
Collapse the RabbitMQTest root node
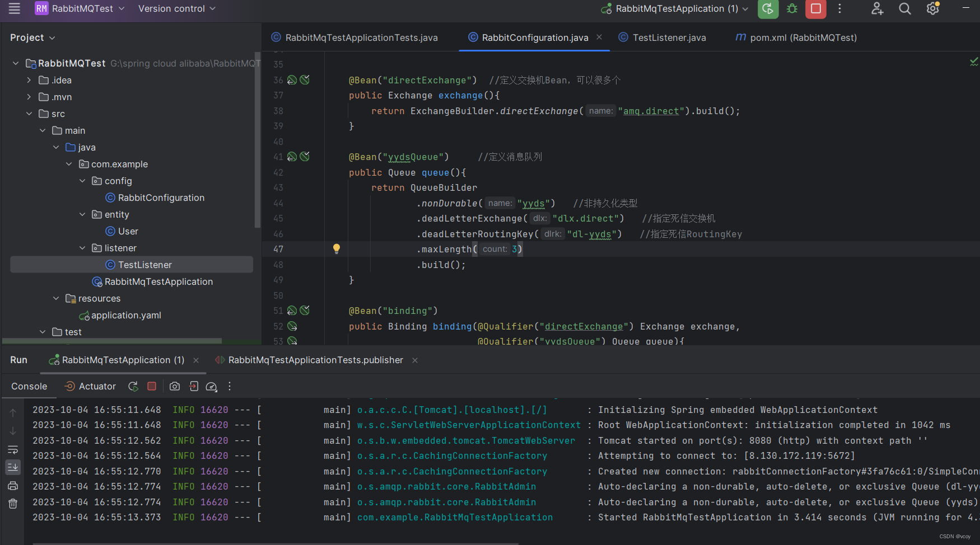16,63
